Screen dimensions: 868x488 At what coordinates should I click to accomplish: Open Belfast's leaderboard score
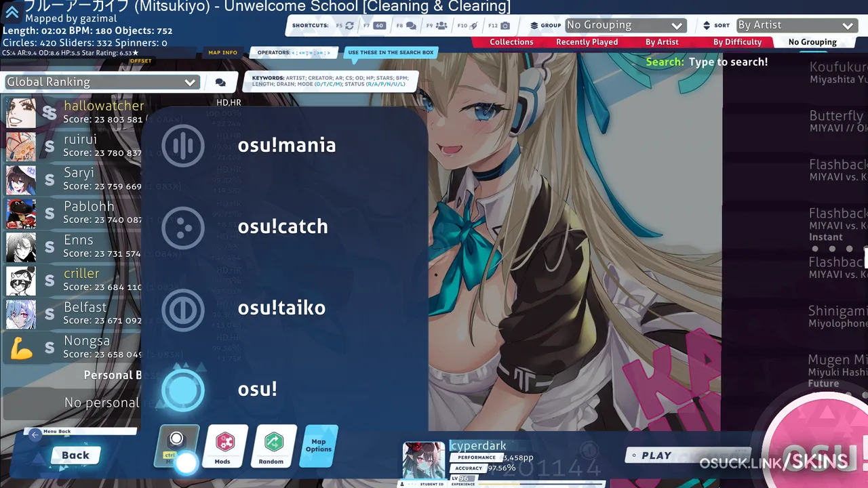(x=73, y=313)
